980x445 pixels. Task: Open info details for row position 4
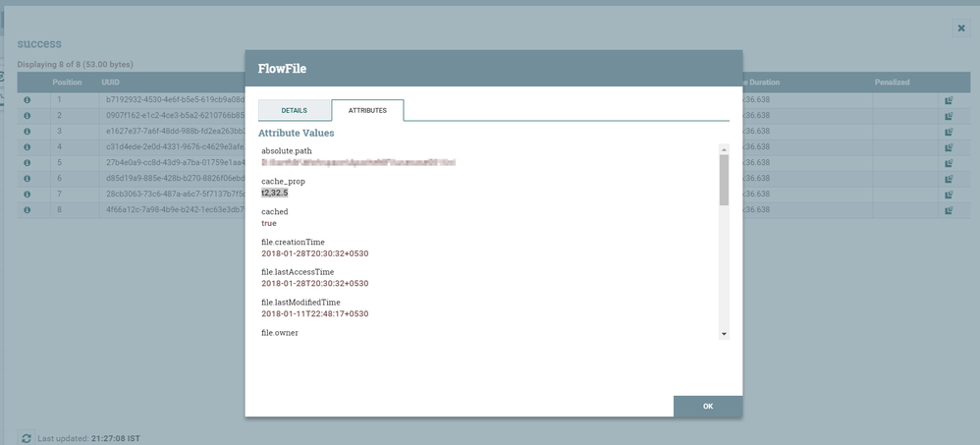click(x=27, y=147)
